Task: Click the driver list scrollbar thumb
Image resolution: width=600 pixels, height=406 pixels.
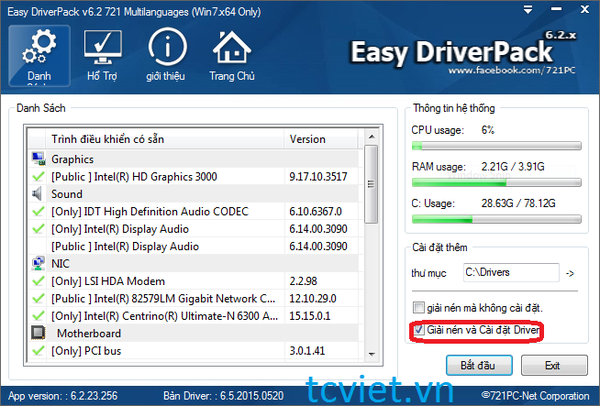Action: point(371,184)
